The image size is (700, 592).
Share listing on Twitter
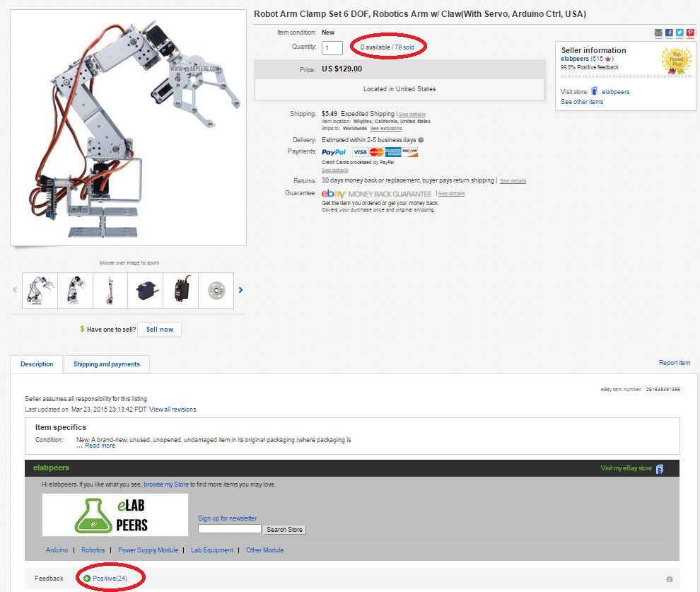point(679,33)
